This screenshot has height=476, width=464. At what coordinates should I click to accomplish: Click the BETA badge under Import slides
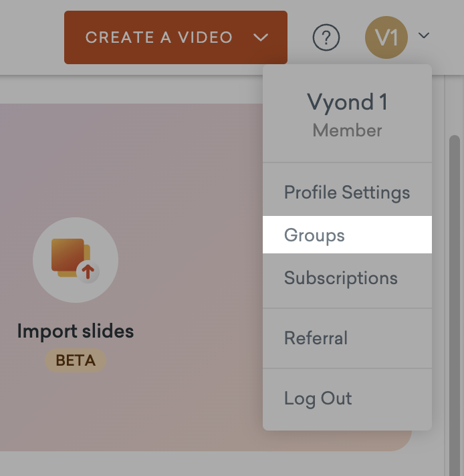pos(75,361)
